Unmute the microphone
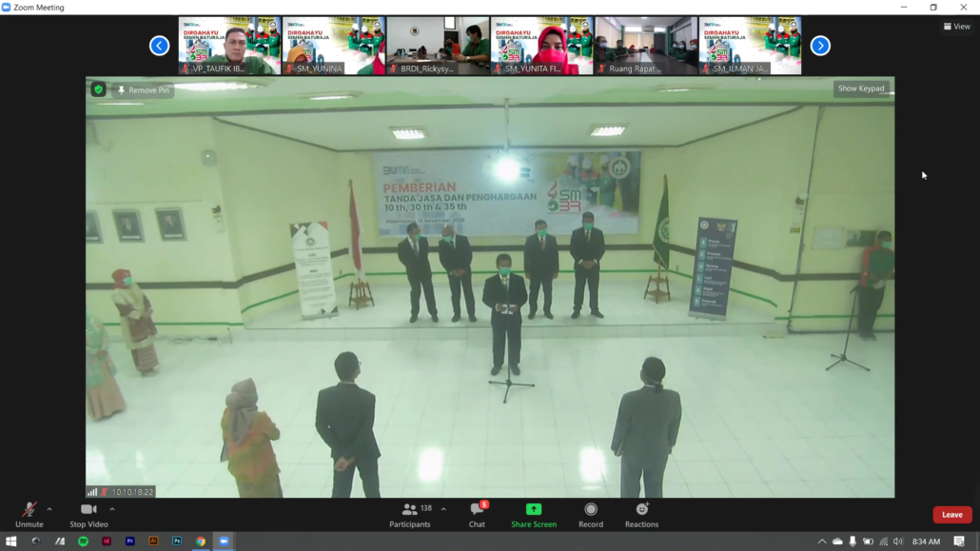The image size is (980, 551). click(x=29, y=514)
